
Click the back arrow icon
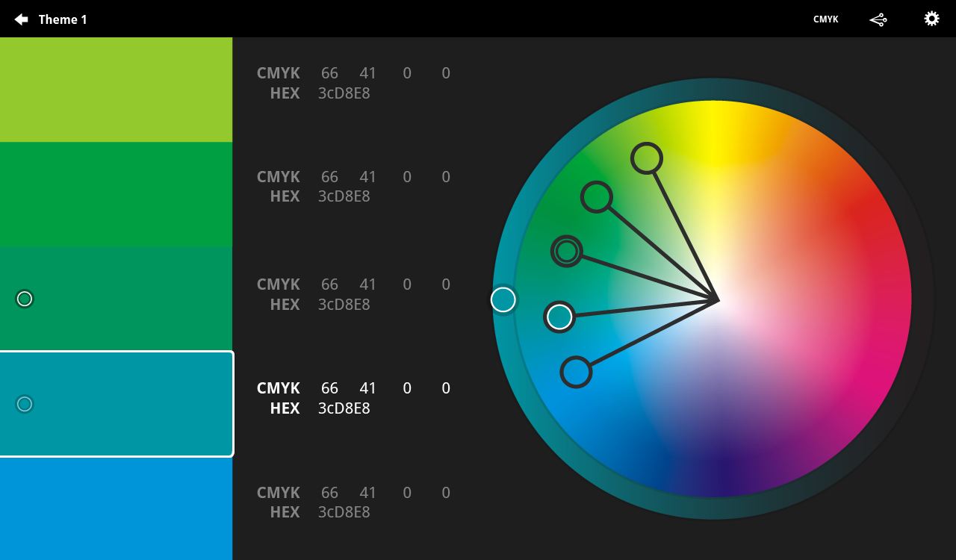coord(21,19)
